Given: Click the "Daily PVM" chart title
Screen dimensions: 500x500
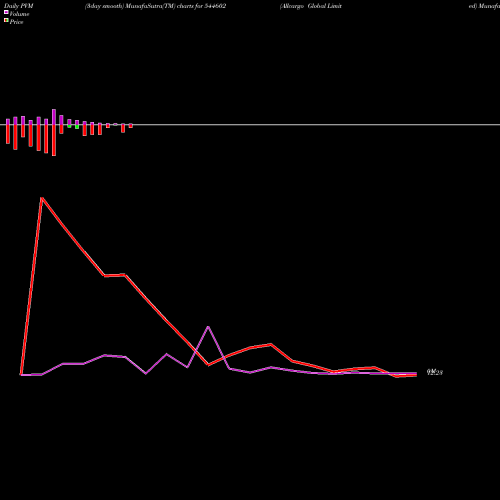Looking at the screenshot, I should (19, 6).
